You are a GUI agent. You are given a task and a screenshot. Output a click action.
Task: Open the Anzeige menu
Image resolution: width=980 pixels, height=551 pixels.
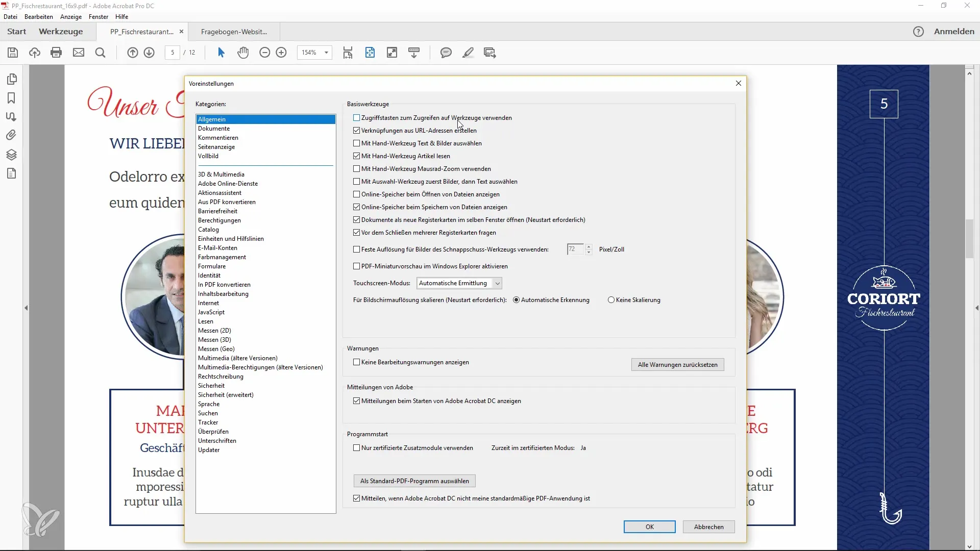click(71, 17)
